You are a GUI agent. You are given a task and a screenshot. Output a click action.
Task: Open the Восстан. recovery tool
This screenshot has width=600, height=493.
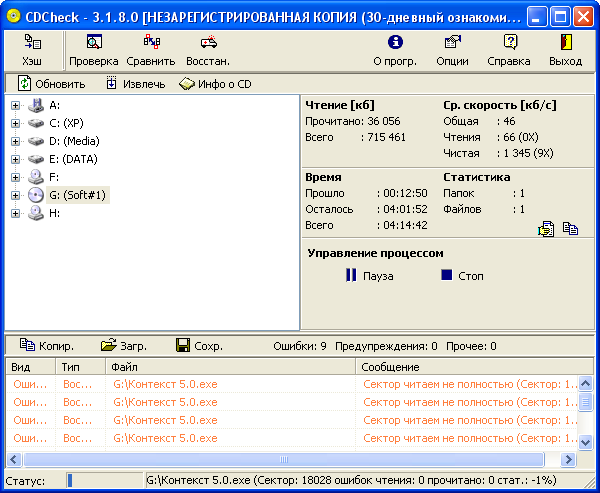click(208, 51)
